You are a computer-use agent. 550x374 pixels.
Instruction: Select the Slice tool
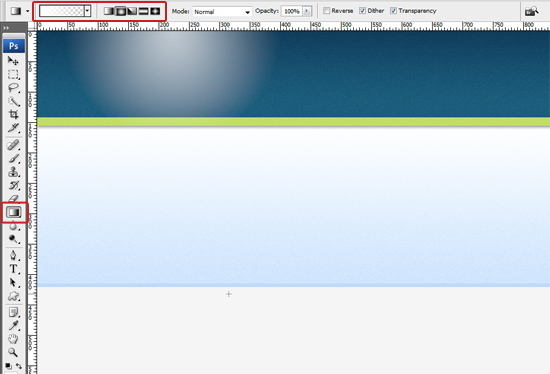(13, 128)
